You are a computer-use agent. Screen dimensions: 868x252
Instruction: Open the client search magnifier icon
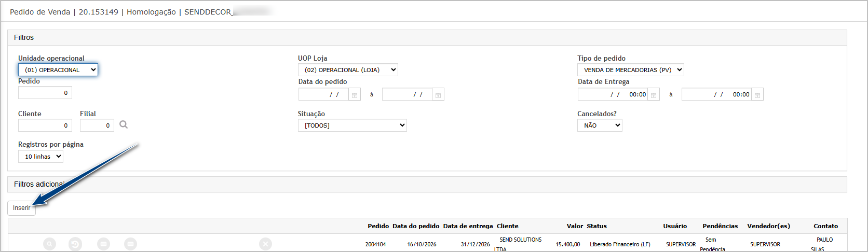point(124,124)
